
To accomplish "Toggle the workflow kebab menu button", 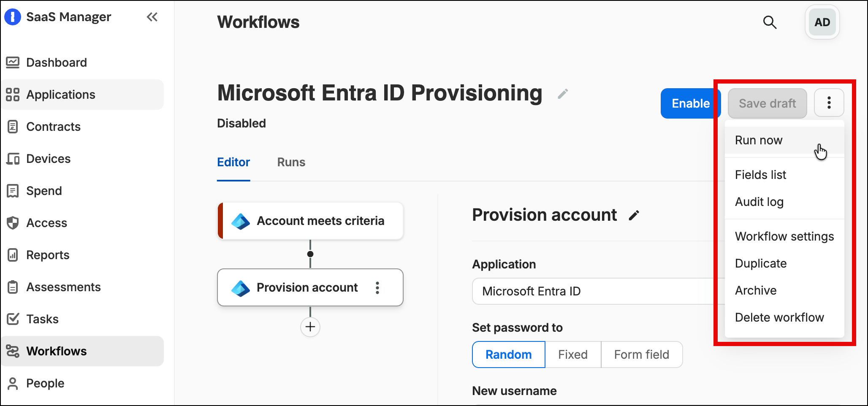I will 829,103.
